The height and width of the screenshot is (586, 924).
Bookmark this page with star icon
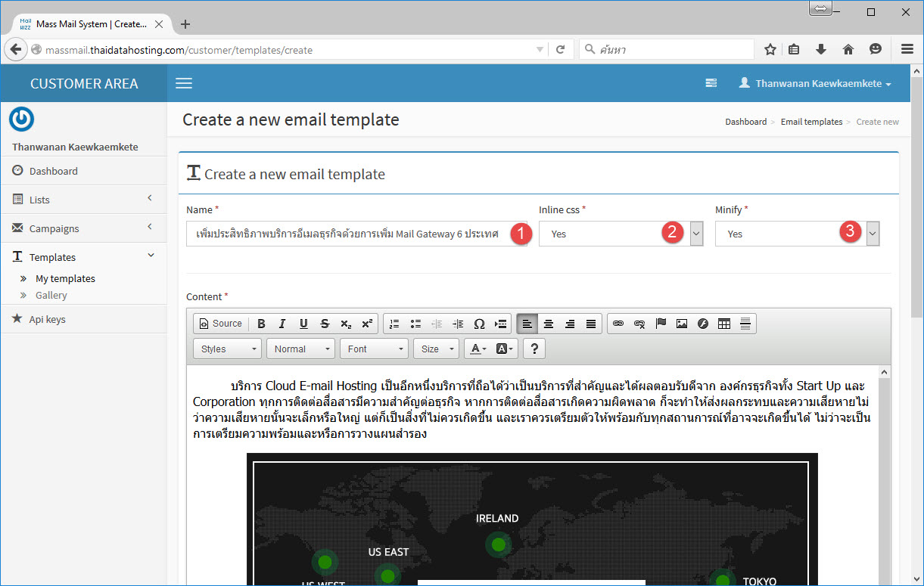pos(770,49)
